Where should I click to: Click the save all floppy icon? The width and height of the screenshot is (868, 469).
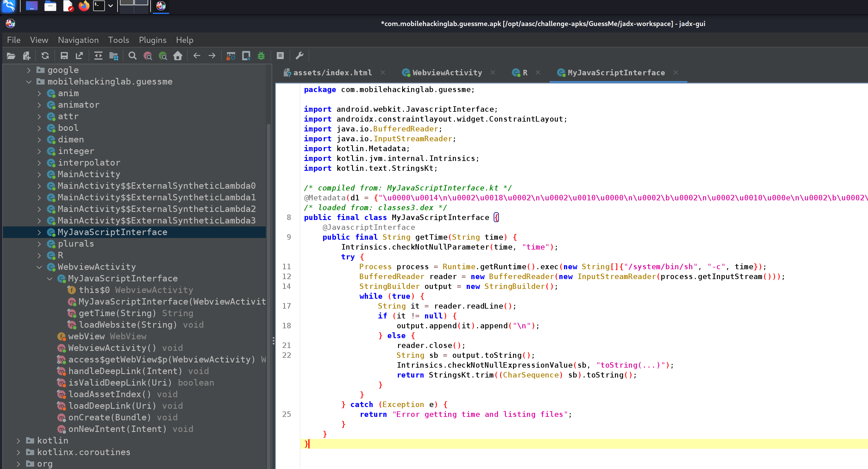click(64, 56)
